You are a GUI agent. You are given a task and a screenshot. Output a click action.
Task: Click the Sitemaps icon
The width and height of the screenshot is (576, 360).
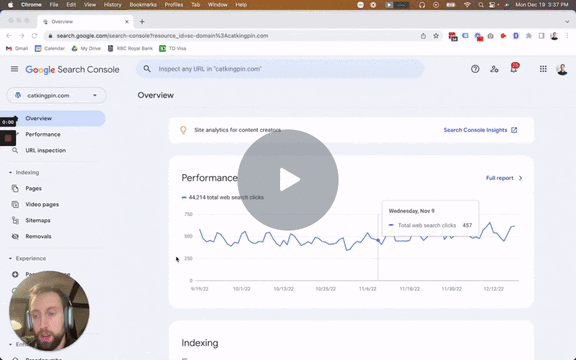coord(15,220)
